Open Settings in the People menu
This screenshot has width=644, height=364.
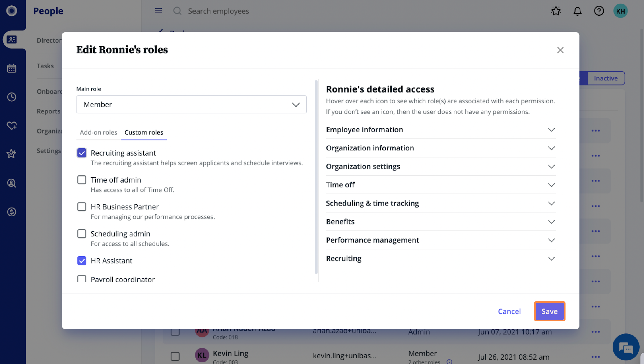pos(49,151)
